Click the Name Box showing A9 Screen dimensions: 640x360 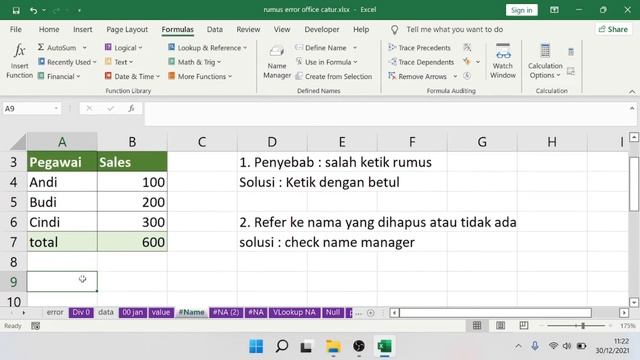tap(32, 109)
